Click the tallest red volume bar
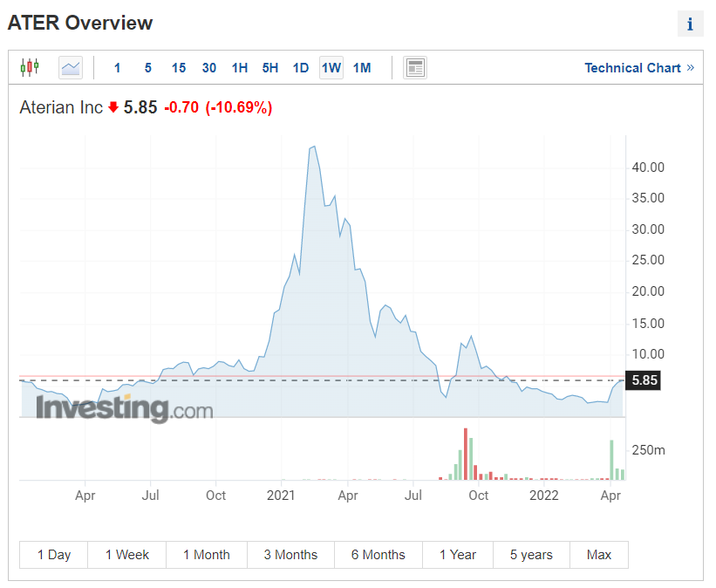 coord(466,455)
